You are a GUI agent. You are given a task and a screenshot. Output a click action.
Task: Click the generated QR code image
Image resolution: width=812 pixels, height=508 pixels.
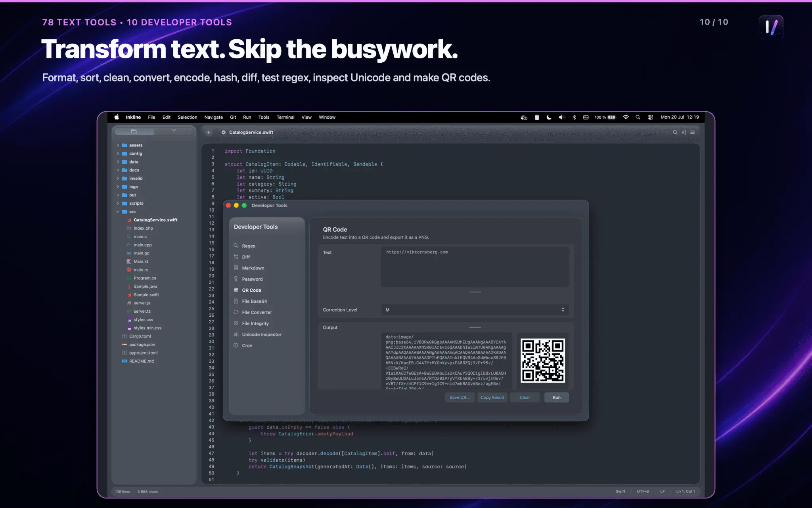coord(542,360)
